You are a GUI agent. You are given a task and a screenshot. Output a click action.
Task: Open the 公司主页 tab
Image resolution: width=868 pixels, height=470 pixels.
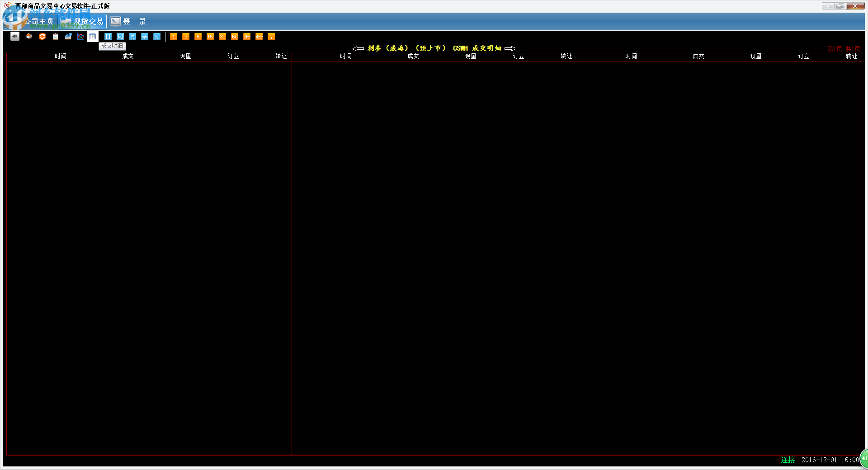click(32, 21)
